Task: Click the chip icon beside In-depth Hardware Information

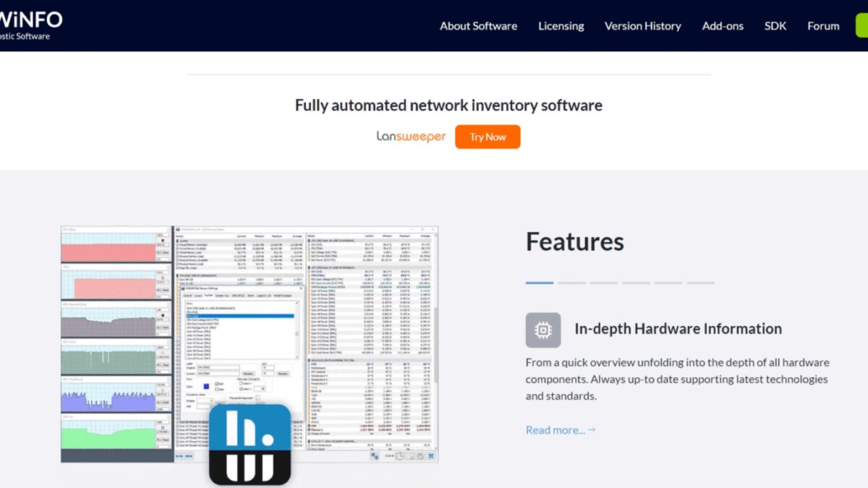Action: pyautogui.click(x=542, y=330)
